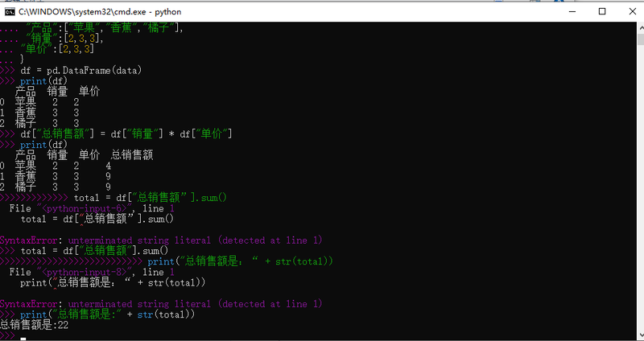Click the blinking cursor at last prompt
This screenshot has width=644, height=341.
(23, 339)
